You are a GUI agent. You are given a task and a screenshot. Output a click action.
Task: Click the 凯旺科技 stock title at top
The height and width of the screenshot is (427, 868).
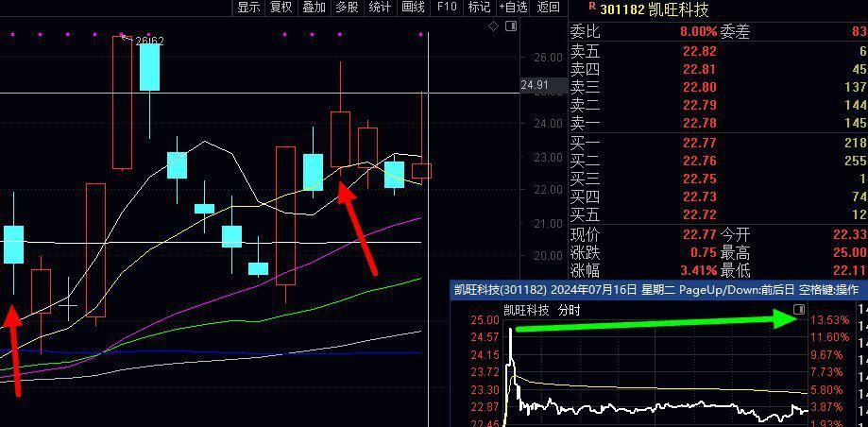678,10
